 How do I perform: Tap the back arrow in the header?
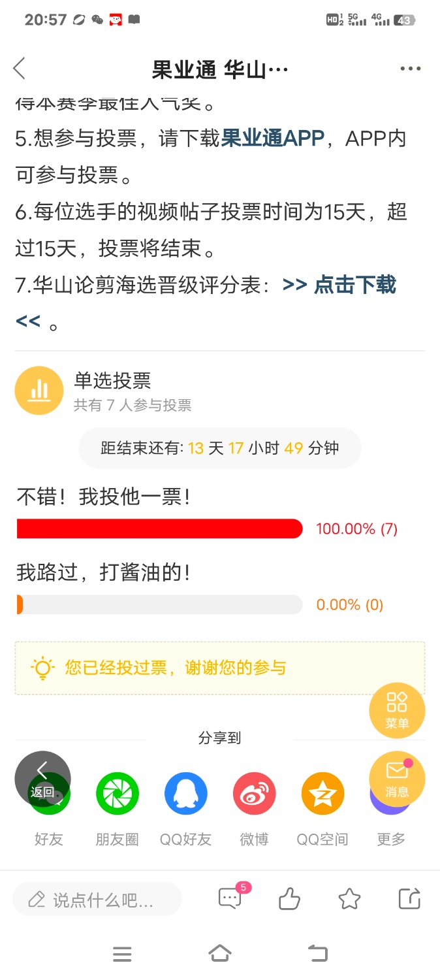19,68
